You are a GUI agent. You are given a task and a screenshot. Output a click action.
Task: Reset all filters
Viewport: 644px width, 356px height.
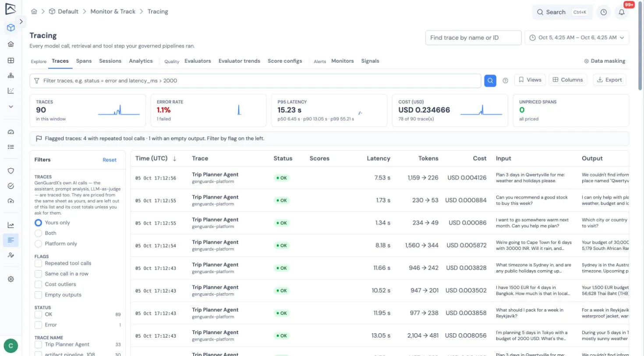pos(110,160)
